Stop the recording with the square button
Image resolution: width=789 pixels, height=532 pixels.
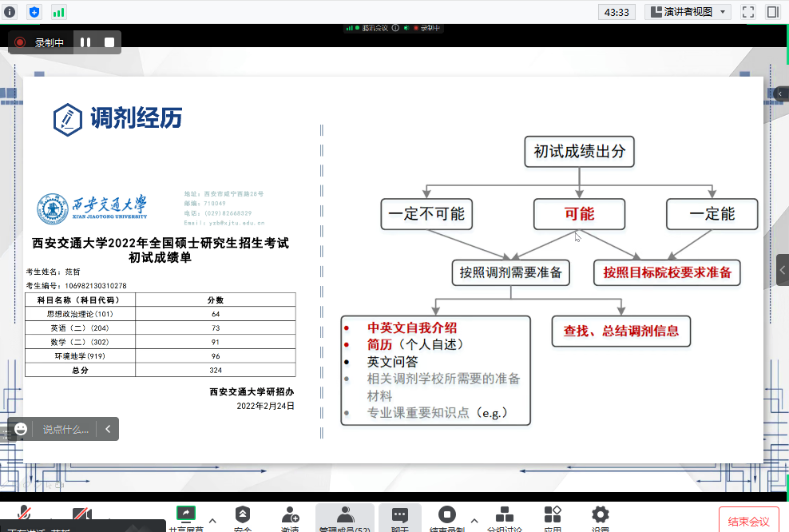109,43
